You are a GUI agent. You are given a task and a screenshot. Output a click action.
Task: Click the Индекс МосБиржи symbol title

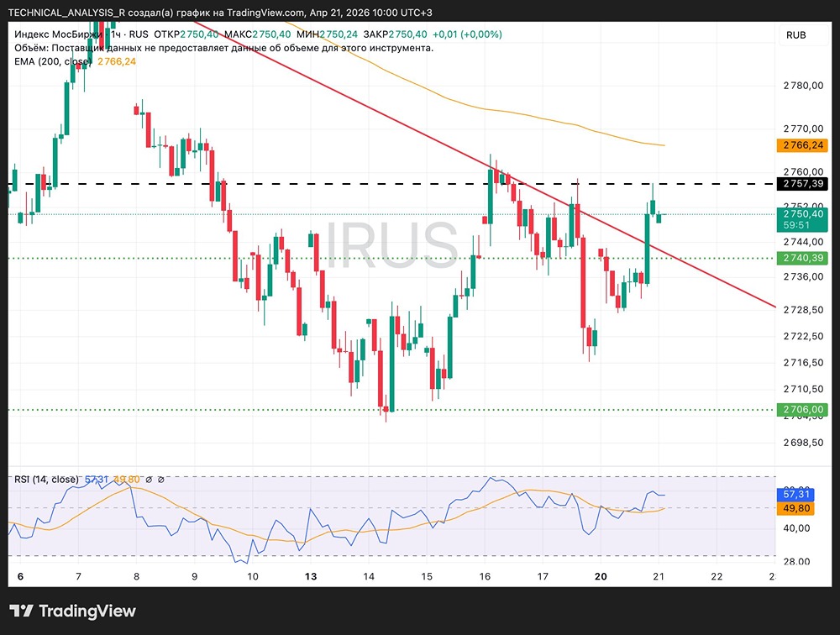click(x=58, y=34)
